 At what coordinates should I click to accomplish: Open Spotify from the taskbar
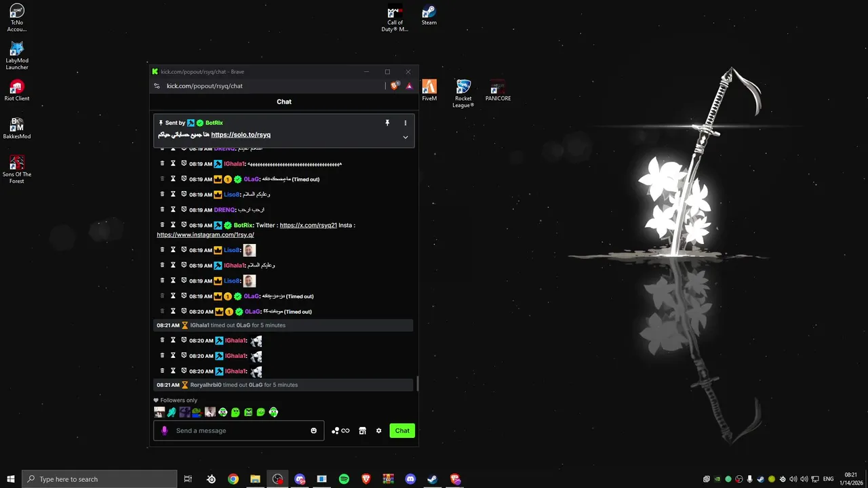(x=344, y=479)
